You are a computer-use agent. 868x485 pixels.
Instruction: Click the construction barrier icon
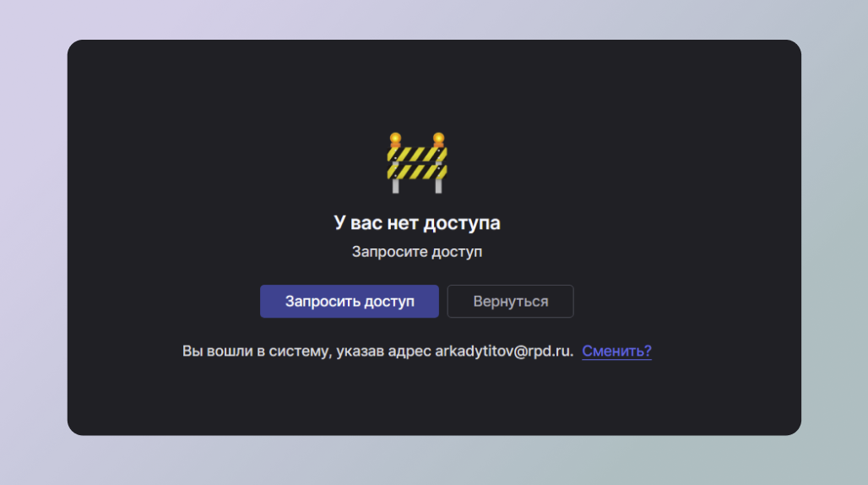click(417, 163)
